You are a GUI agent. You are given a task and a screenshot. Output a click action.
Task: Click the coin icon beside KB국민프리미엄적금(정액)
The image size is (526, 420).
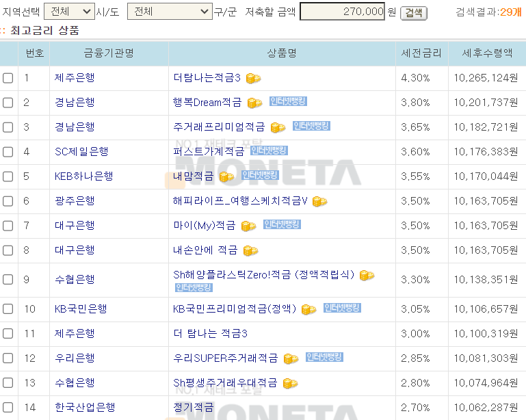pos(308,309)
